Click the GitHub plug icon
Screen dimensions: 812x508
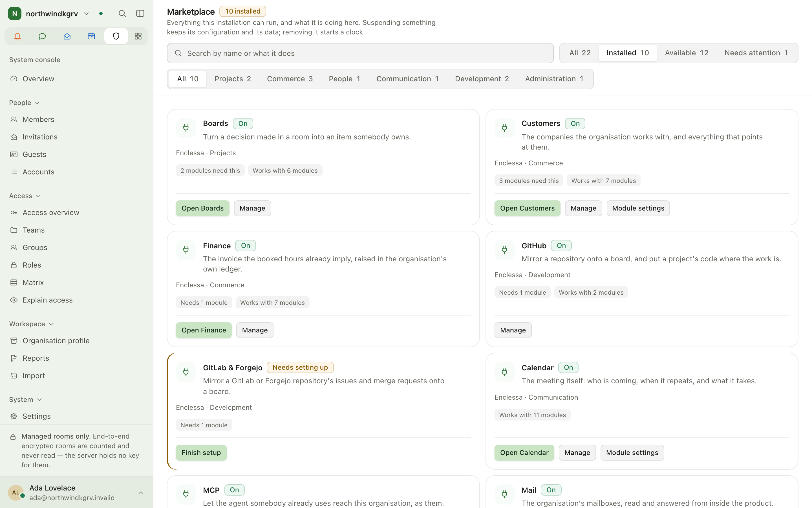[x=504, y=250]
